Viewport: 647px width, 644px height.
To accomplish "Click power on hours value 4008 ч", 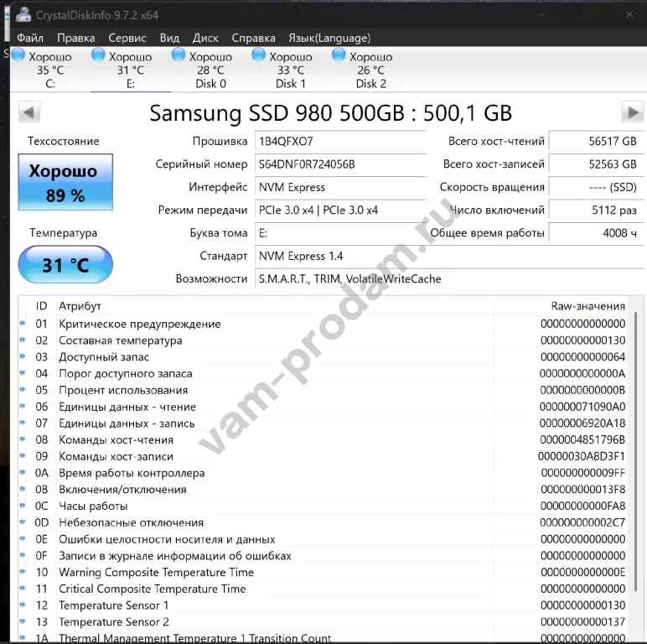I will click(x=596, y=233).
